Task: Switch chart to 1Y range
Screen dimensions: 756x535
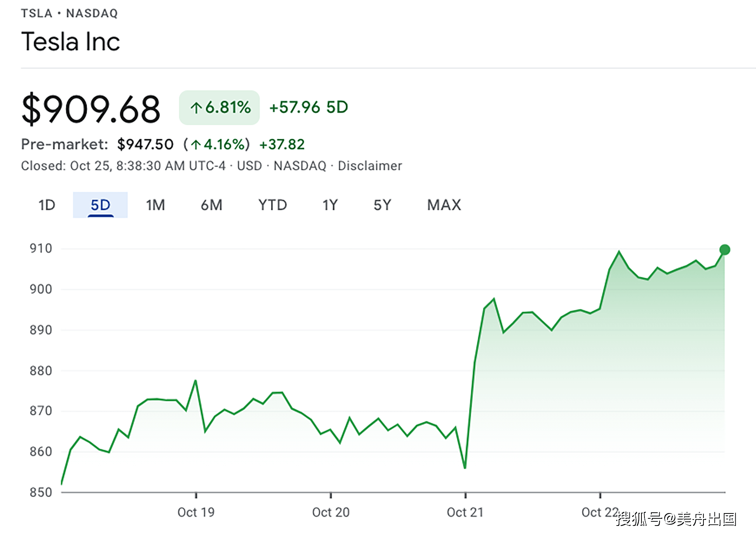Action: click(330, 205)
